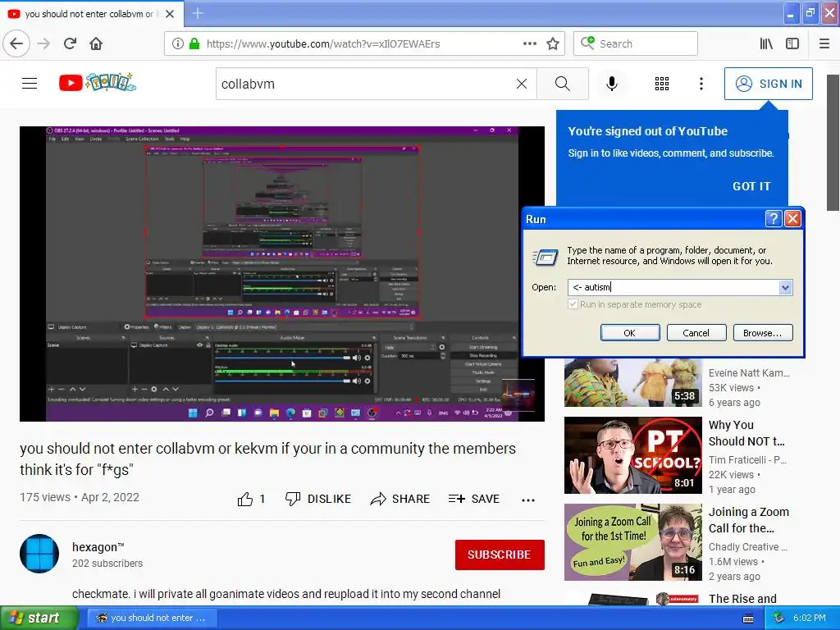This screenshot has height=630, width=840.
Task: Toggle Run in separate memory space checkbox
Action: tap(573, 304)
